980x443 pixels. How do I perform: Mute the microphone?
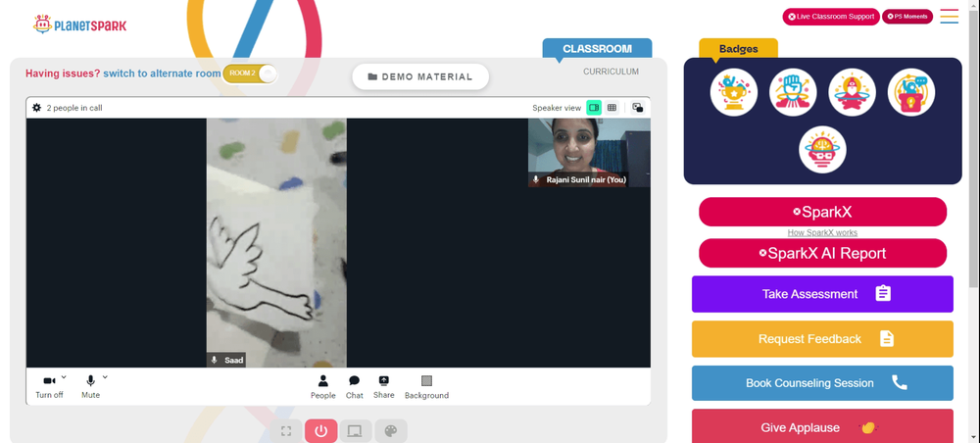[x=90, y=387]
